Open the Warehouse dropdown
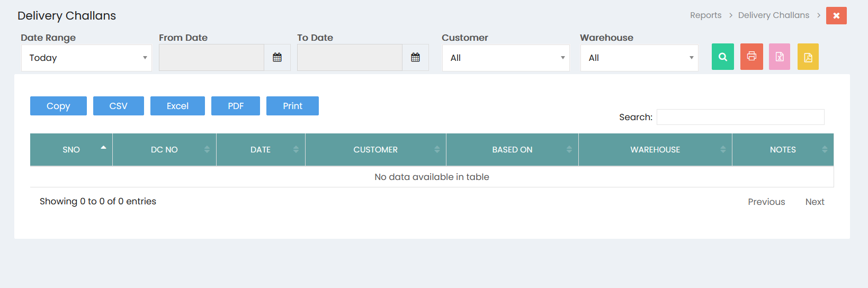Image resolution: width=868 pixels, height=288 pixels. pyautogui.click(x=639, y=58)
